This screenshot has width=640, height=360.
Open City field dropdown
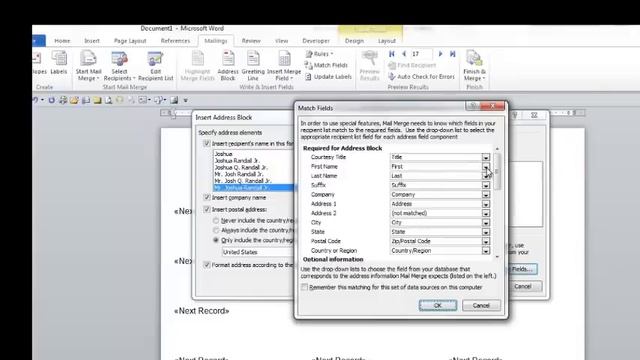[x=485, y=223]
